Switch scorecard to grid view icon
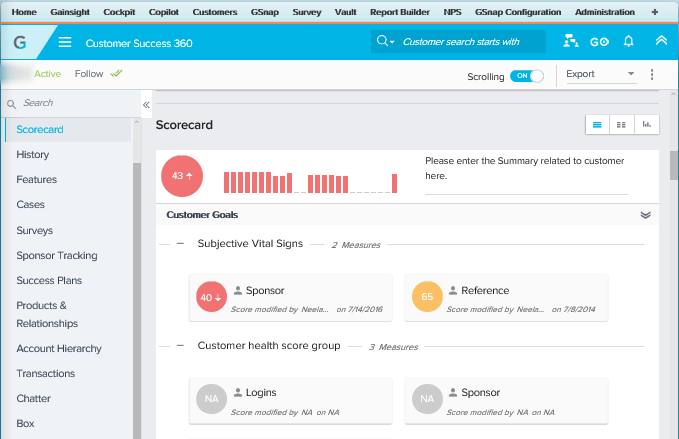Image resolution: width=679 pixels, height=439 pixels. (621, 125)
